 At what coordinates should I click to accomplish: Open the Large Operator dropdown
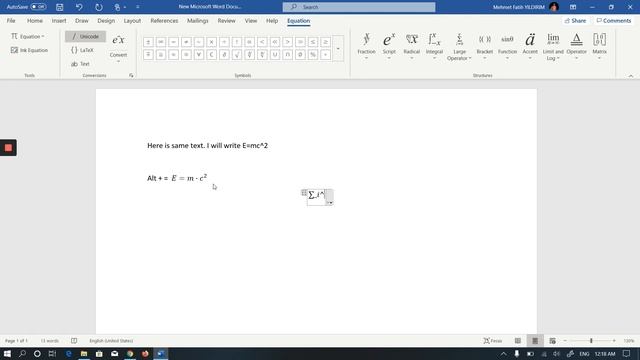459,47
